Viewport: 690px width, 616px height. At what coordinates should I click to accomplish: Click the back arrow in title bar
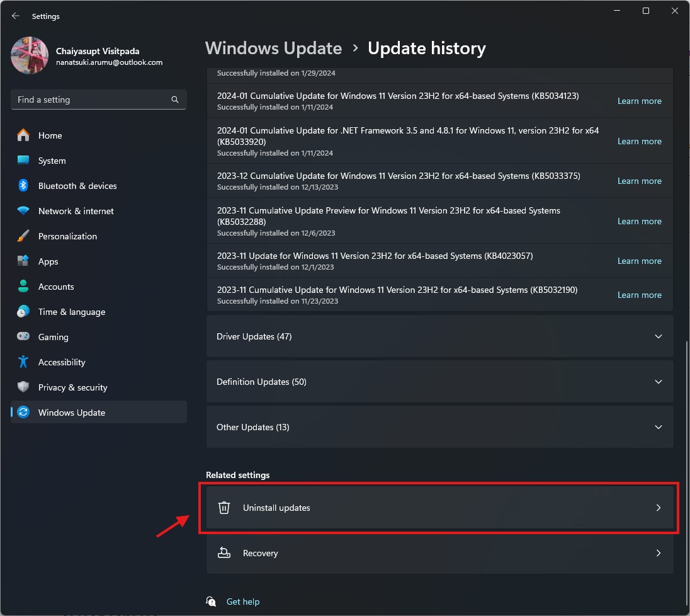(x=16, y=16)
